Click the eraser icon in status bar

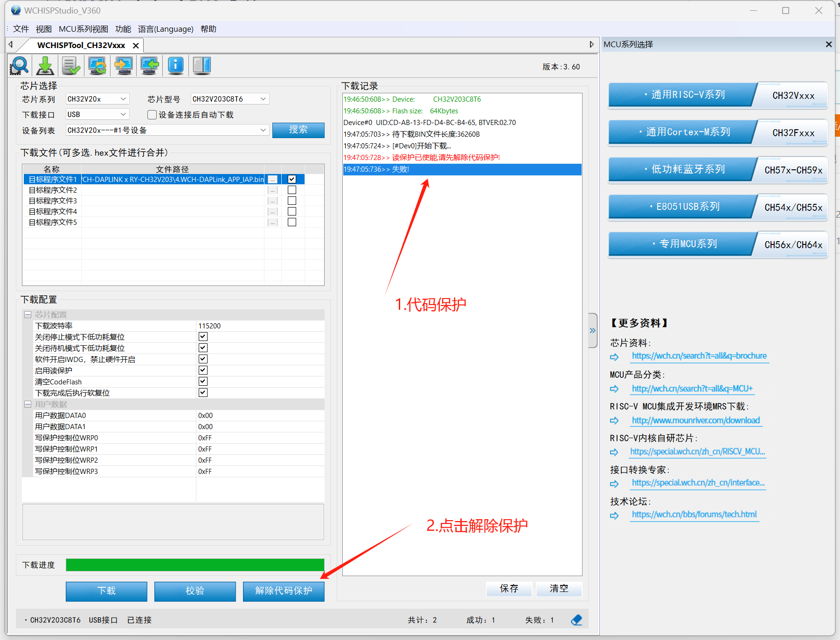click(x=576, y=620)
